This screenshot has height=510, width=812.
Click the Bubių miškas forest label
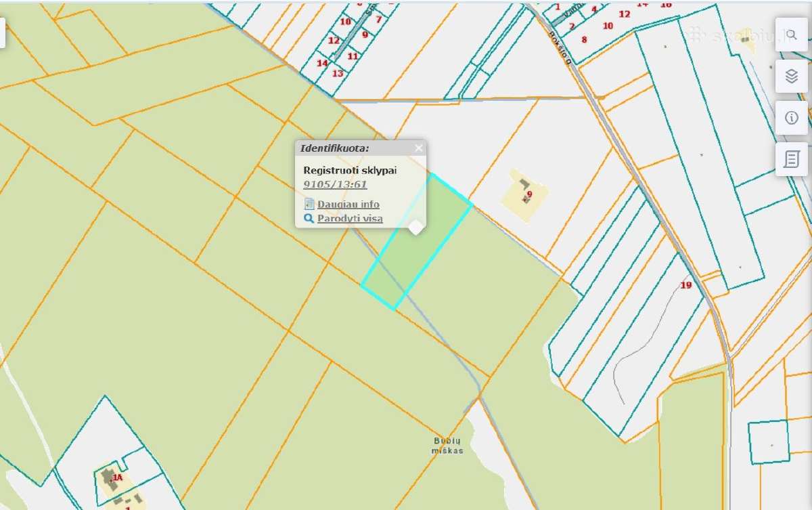[x=448, y=445]
